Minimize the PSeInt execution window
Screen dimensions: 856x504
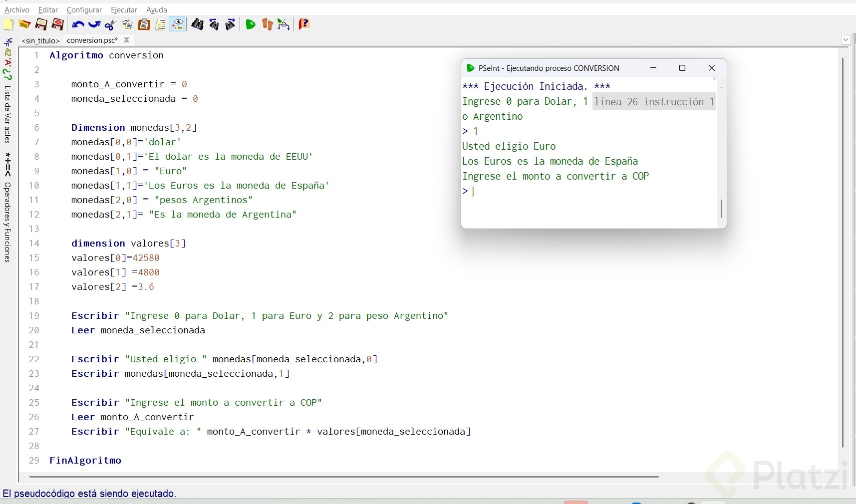point(653,68)
